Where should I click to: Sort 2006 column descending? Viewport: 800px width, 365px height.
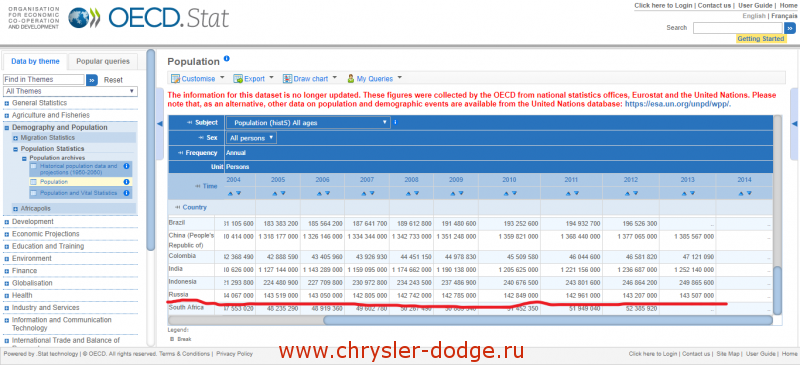click(327, 193)
